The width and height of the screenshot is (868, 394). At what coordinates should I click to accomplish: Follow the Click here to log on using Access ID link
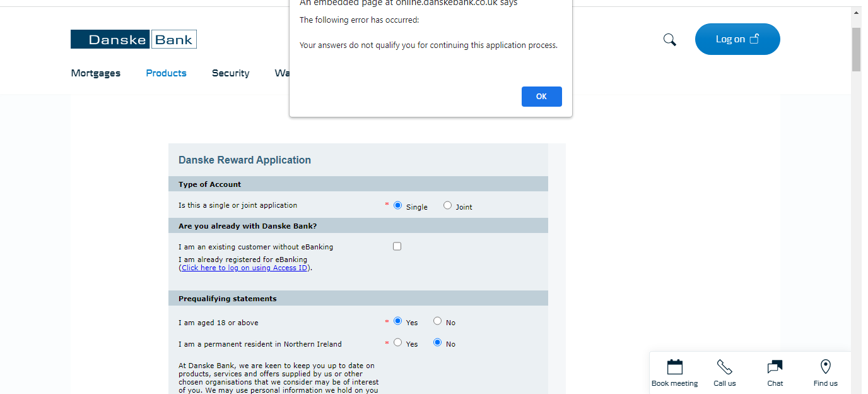click(x=245, y=268)
